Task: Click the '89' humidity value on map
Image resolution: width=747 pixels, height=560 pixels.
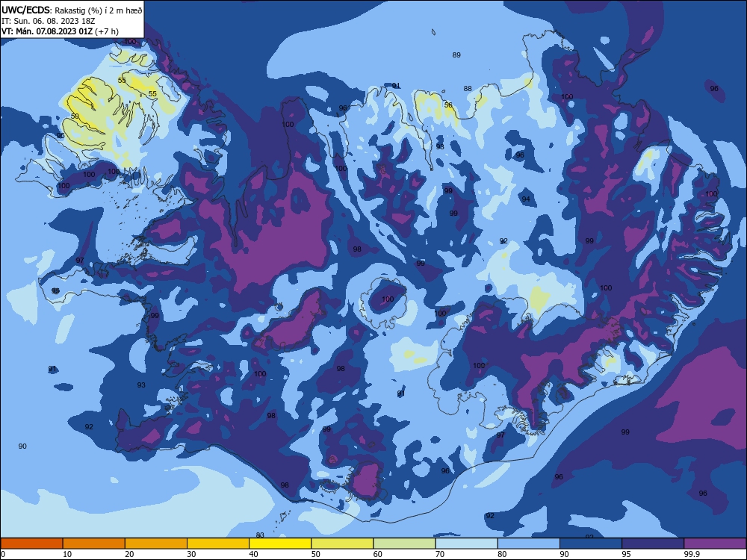Action: click(x=456, y=55)
